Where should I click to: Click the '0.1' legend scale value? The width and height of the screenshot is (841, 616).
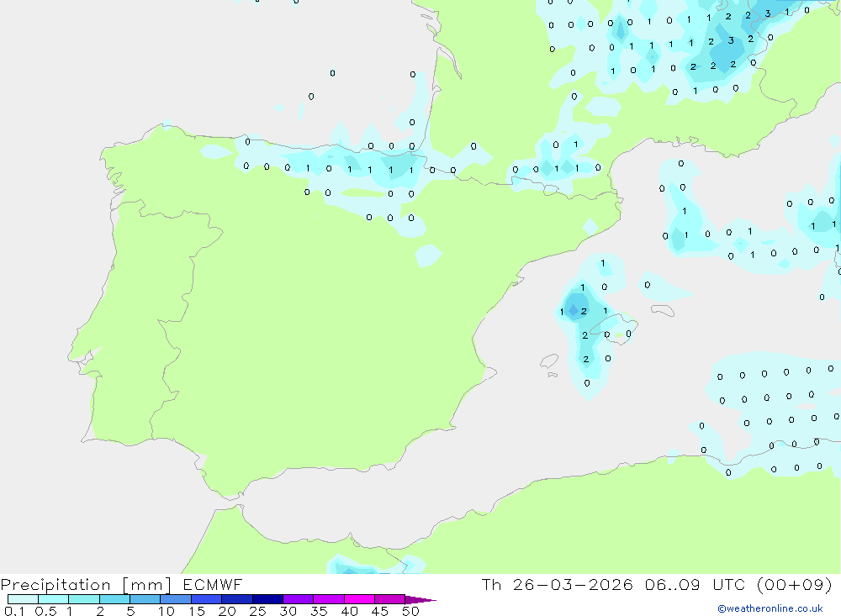point(14,611)
